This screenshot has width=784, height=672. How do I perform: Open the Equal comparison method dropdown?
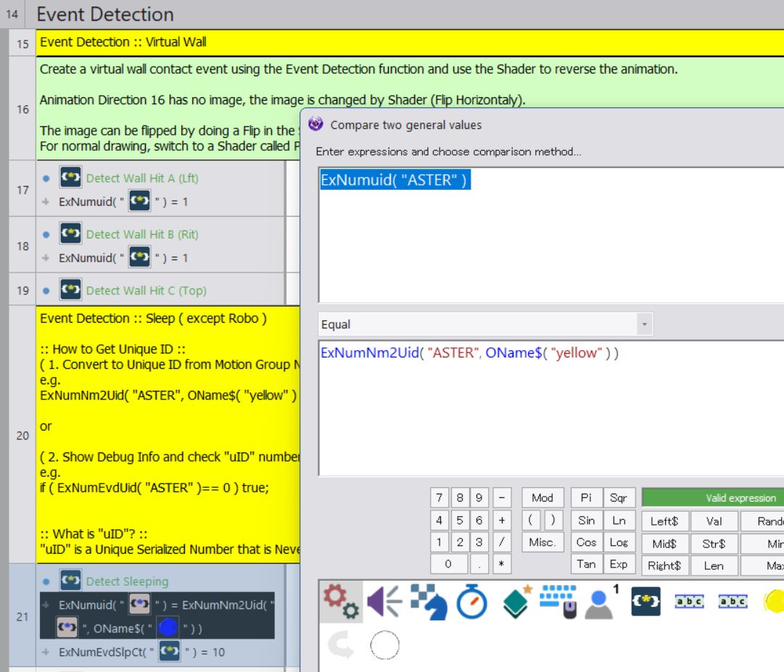tap(485, 324)
